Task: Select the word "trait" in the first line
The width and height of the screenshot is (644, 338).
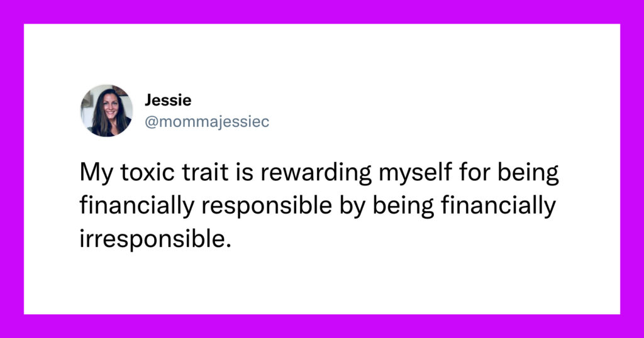Action: coord(205,172)
